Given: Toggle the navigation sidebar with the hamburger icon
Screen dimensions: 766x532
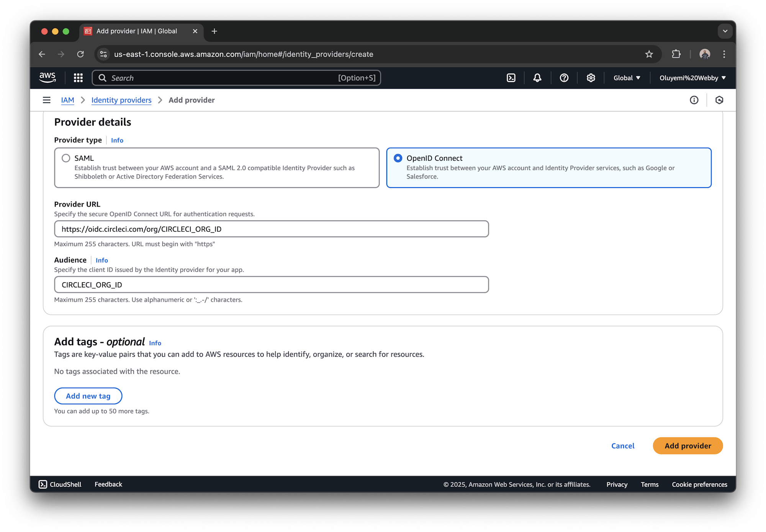Looking at the screenshot, I should click(x=46, y=100).
